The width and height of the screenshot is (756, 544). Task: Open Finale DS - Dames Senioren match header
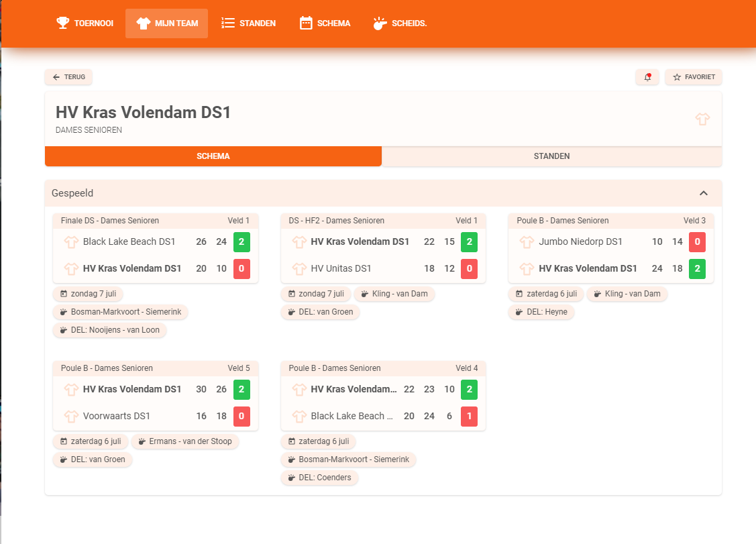click(x=155, y=221)
